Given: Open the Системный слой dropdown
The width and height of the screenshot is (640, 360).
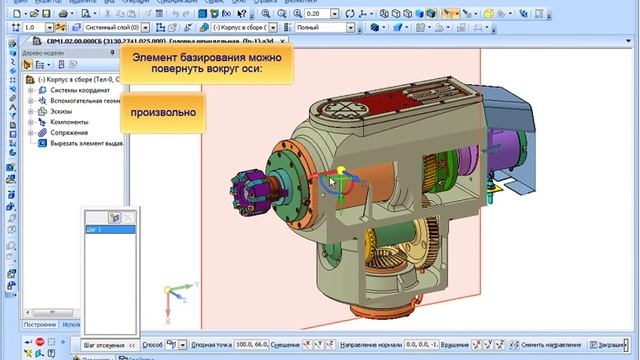Looking at the screenshot, I should (x=145, y=27).
